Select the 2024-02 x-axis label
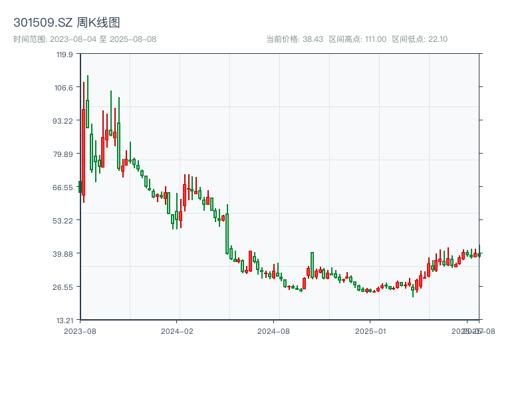532x399 pixels. (x=177, y=331)
